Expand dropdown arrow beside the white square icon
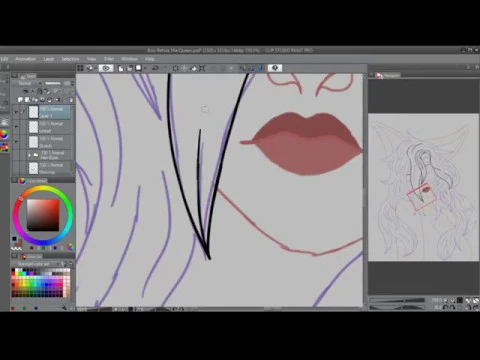The height and width of the screenshot is (360, 480). [144, 68]
